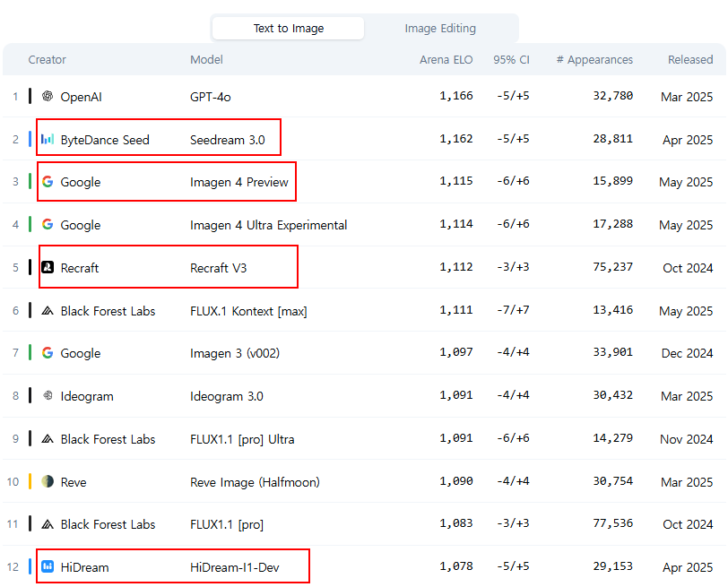Click the Ideogram creator name

[x=87, y=396]
